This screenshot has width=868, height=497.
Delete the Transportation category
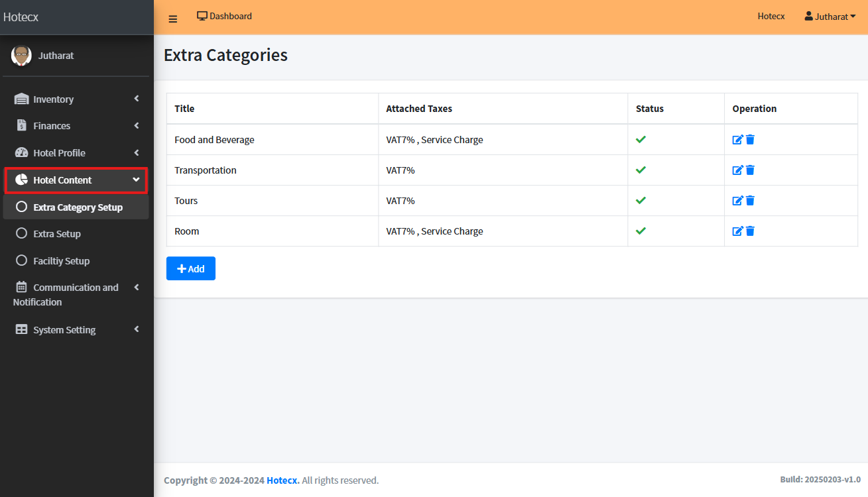[750, 170]
